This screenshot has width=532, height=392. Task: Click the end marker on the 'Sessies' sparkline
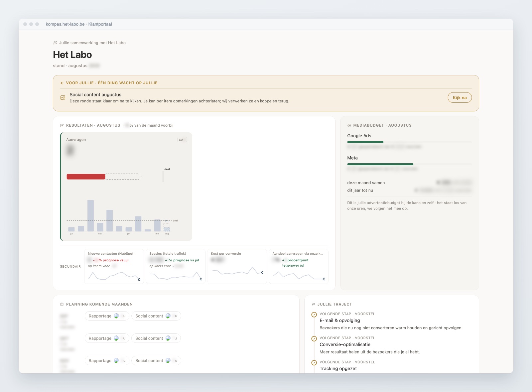[201, 279]
